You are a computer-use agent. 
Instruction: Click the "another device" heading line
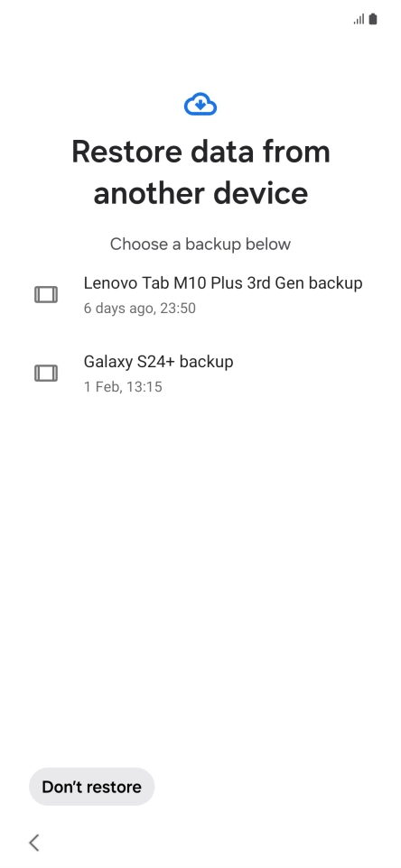point(200,193)
